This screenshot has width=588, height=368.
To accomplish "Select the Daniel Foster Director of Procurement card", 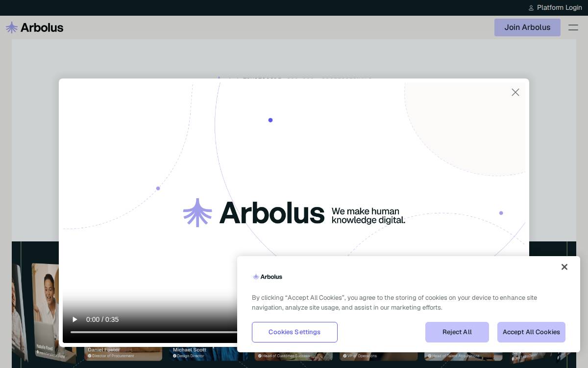I will [123, 354].
